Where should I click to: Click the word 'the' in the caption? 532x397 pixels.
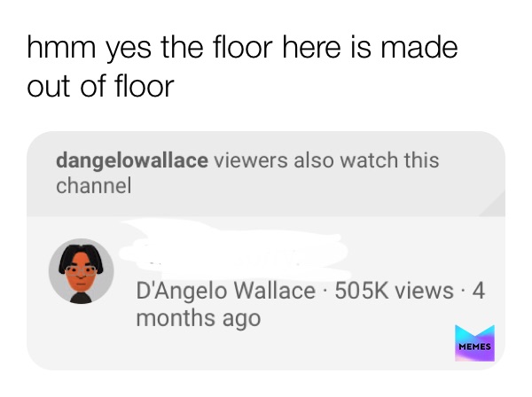pos(183,48)
